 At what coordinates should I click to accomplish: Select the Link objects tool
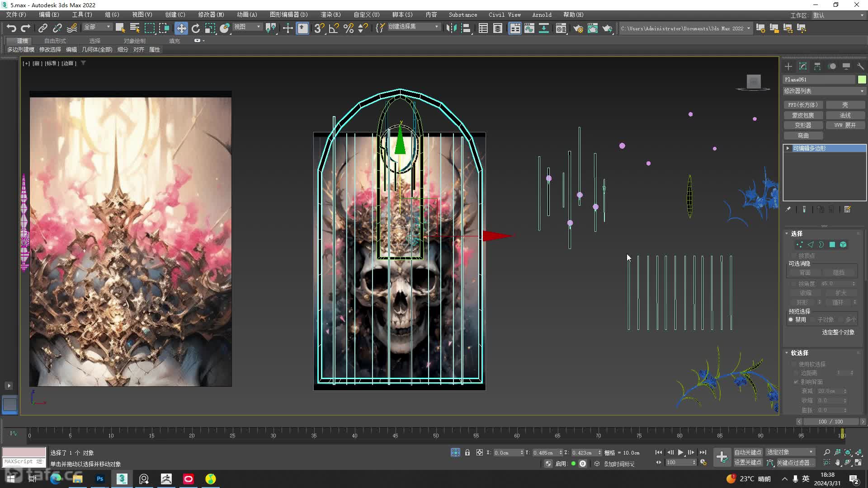click(42, 28)
